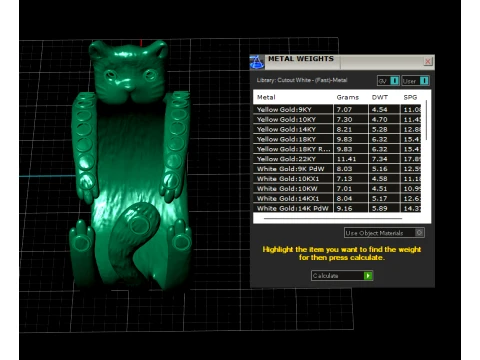Click the green Calculate arrow icon
This screenshot has width=480, height=360.
(x=368, y=276)
